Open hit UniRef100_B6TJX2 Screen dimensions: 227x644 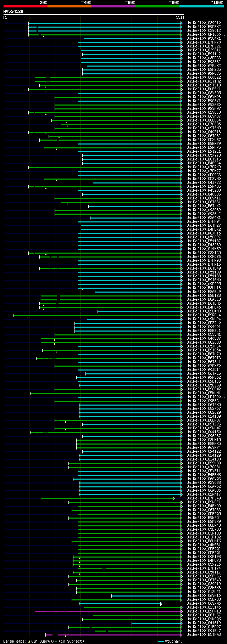point(204,206)
